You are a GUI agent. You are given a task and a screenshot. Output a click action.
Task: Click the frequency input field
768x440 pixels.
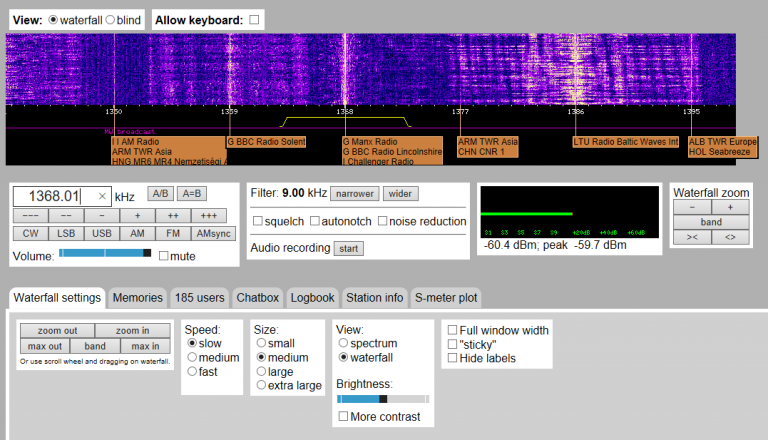tap(55, 197)
